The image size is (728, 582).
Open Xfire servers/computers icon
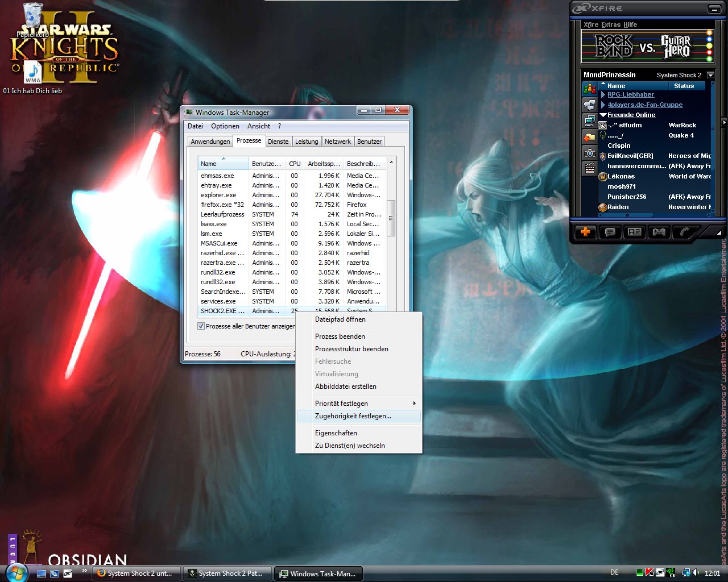tap(589, 121)
